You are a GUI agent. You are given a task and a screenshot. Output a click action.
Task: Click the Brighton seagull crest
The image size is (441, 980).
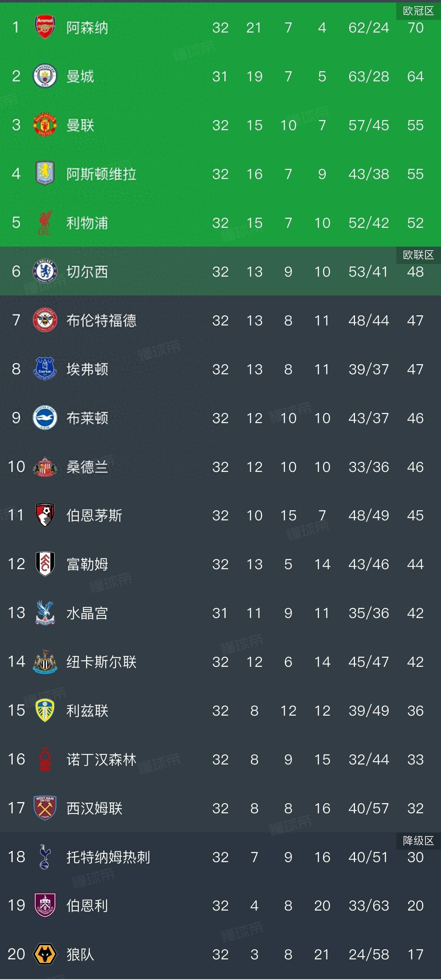click(x=45, y=418)
